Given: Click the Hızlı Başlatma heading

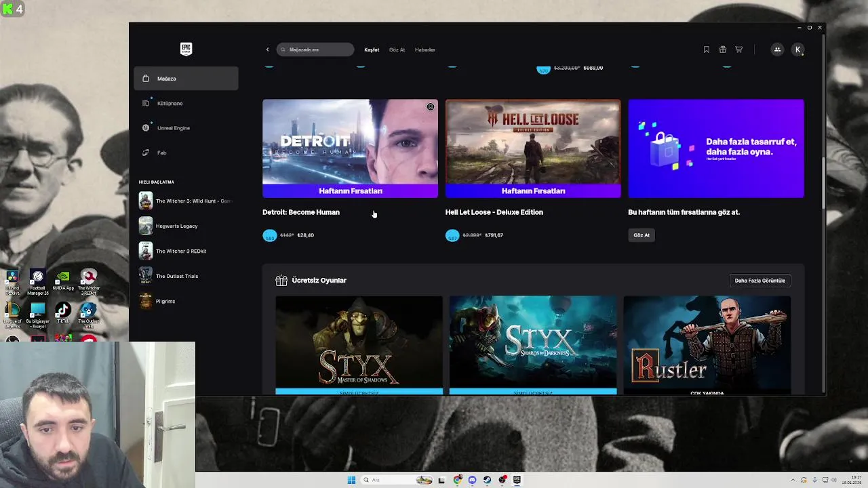Looking at the screenshot, I should coord(157,182).
